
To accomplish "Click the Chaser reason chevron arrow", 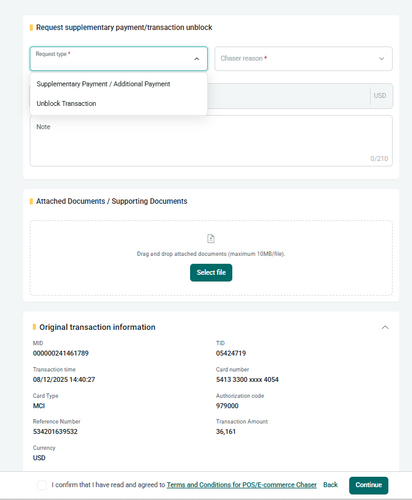I will pos(382,59).
